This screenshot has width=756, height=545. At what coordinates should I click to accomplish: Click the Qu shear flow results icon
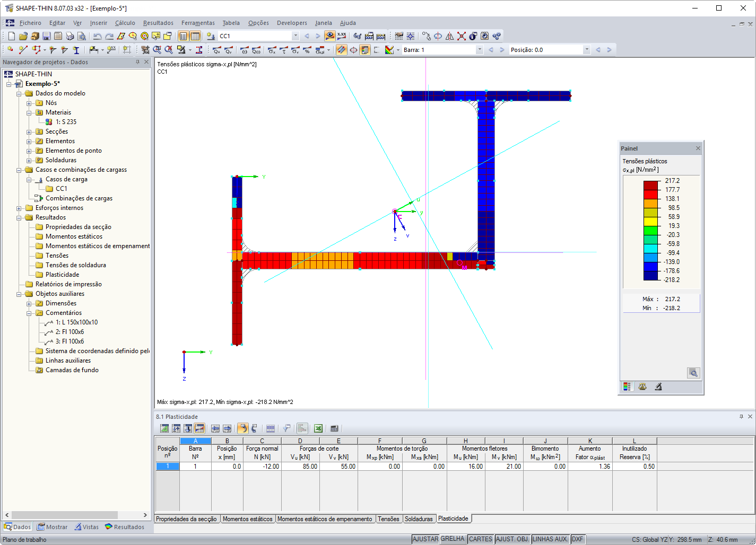[217, 50]
